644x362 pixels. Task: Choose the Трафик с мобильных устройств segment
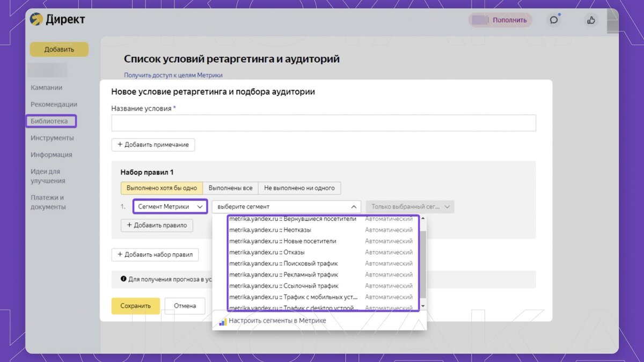click(322, 297)
